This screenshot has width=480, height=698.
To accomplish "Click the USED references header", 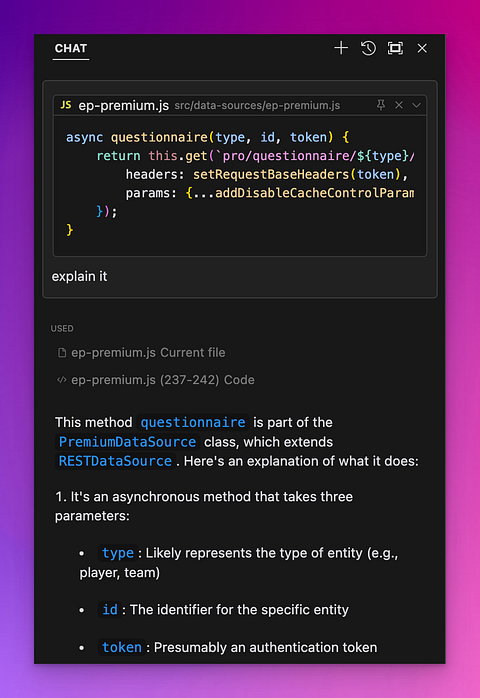I will [62, 329].
